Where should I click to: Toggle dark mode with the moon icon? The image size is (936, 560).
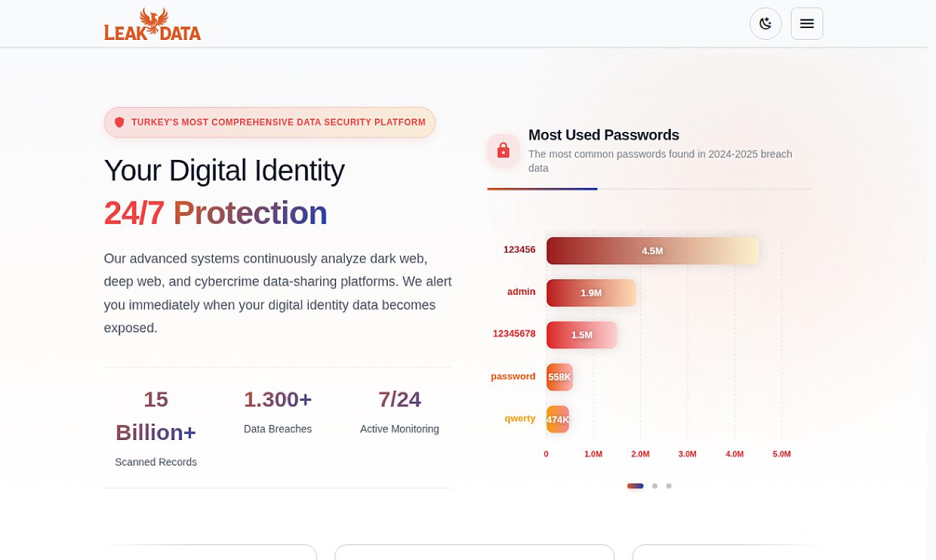(x=765, y=24)
